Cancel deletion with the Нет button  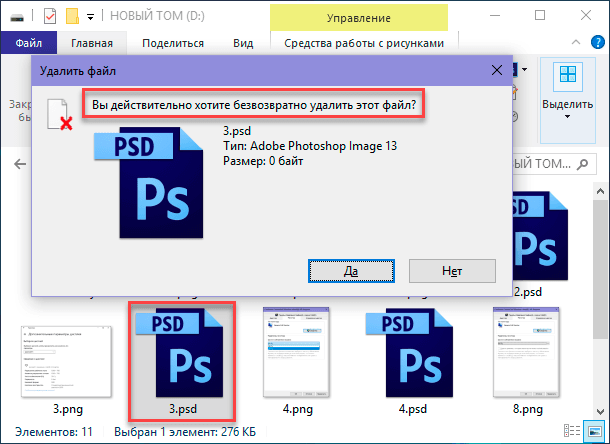tap(452, 271)
